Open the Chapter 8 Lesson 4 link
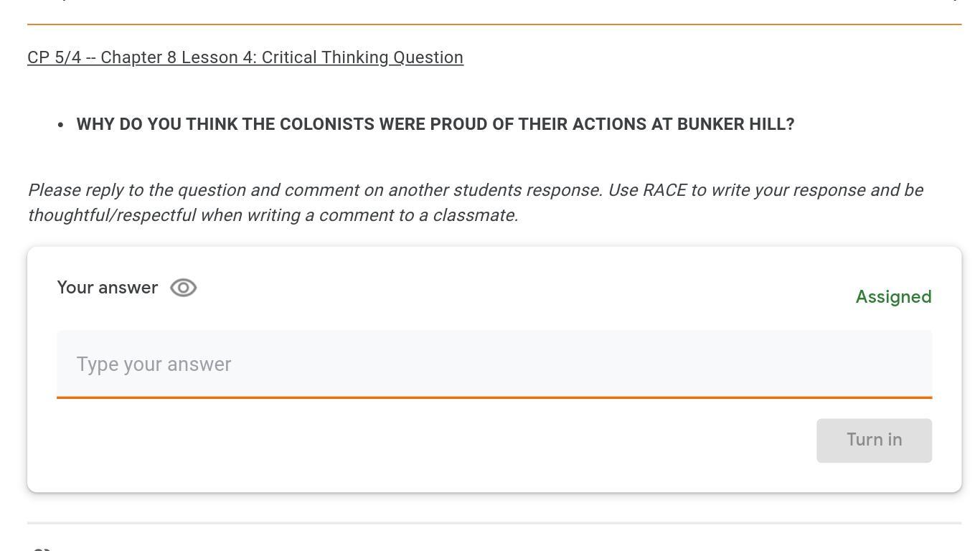This screenshot has width=980, height=551. pyautogui.click(x=245, y=57)
